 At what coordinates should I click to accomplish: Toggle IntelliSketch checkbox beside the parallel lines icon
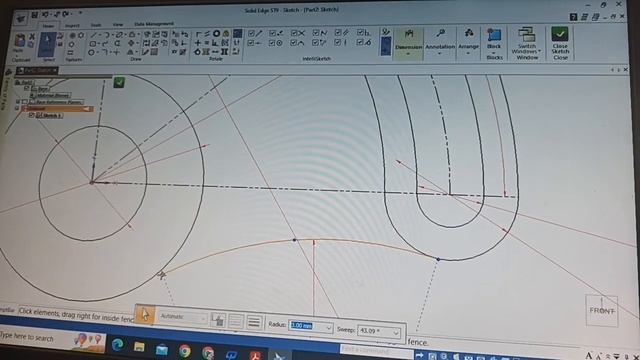click(x=338, y=32)
